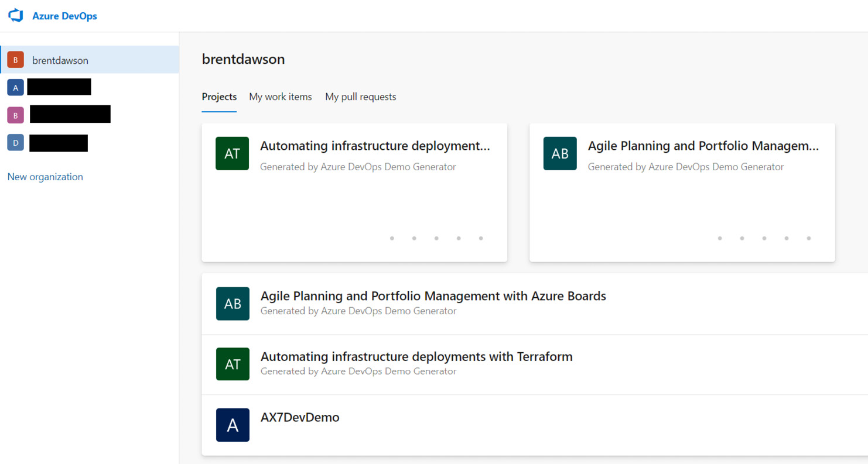Click last dot on Agile Planning card

809,238
